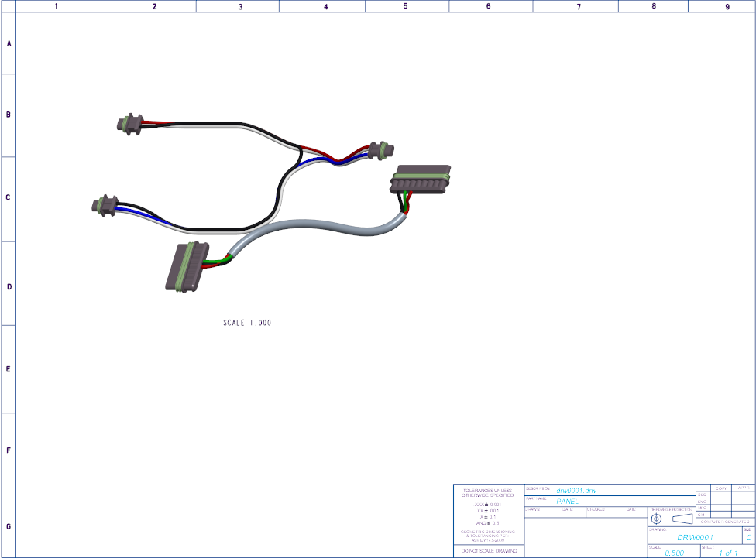
Task: Select the small connector right of the red-blue wire crossing
Action: click(381, 150)
